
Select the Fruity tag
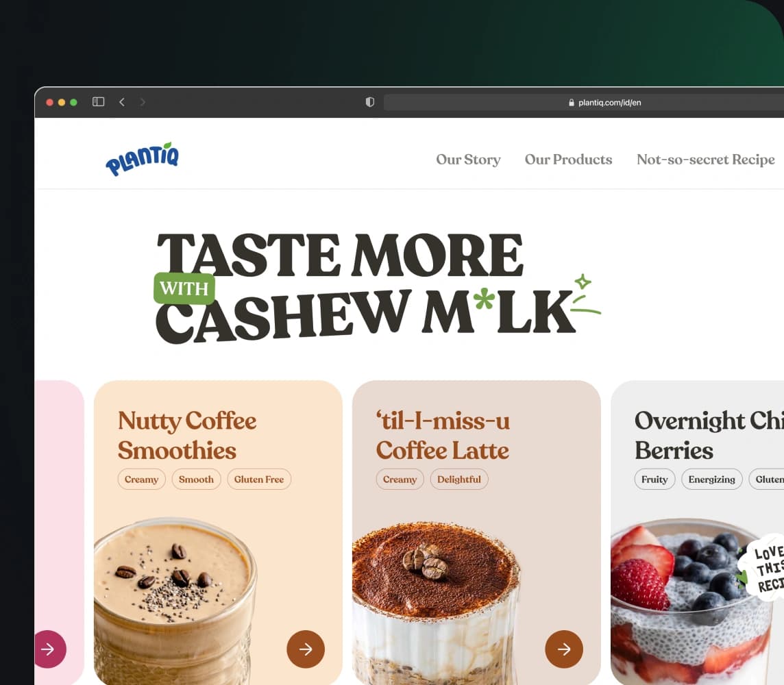[654, 479]
